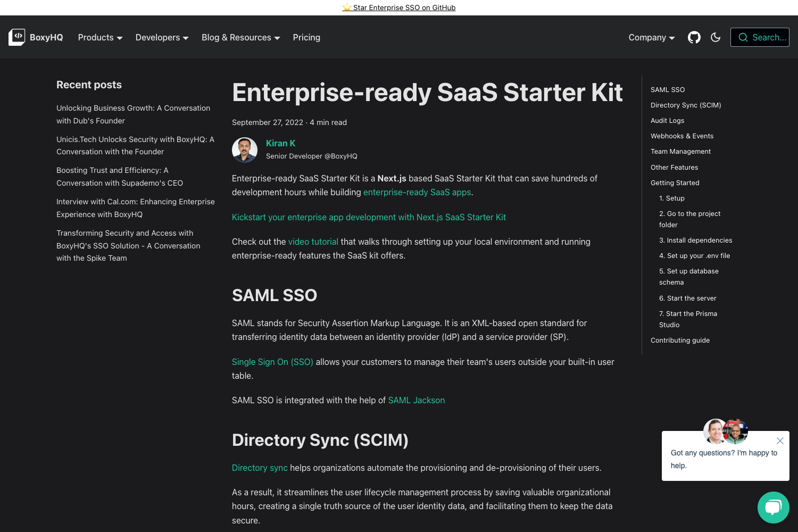Open the video tutorial link
The width and height of the screenshot is (798, 532).
tap(313, 242)
